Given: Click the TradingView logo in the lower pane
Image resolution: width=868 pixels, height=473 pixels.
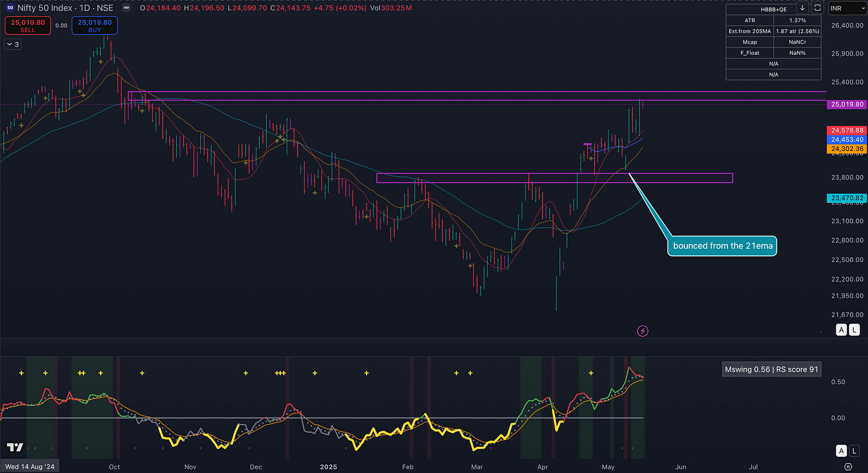Looking at the screenshot, I should (x=14, y=447).
